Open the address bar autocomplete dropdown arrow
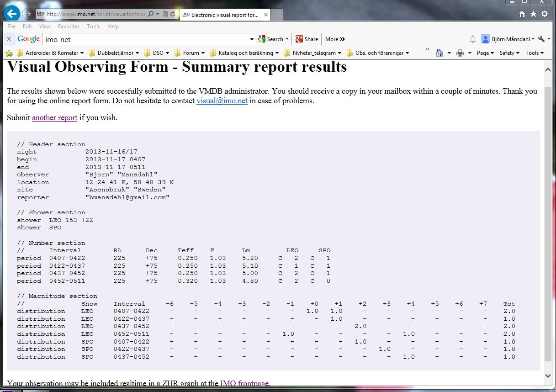This screenshot has height=392, width=556. point(158,14)
